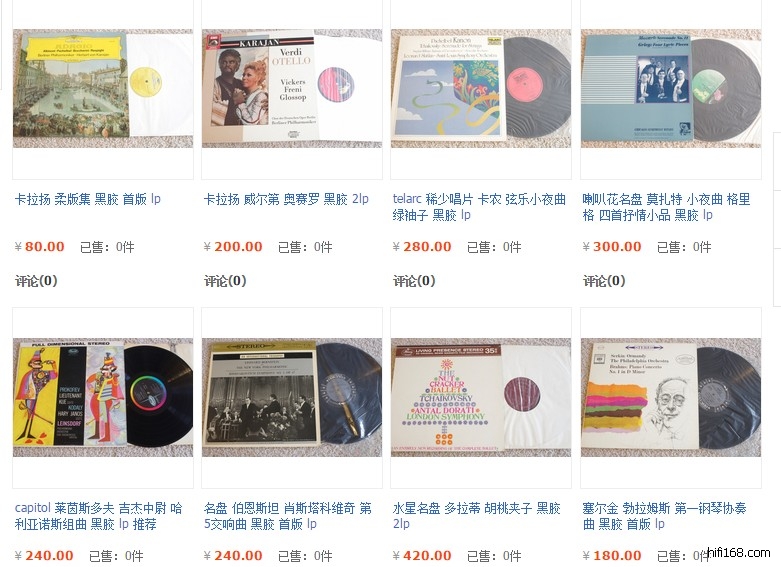Open the 水星名盘 多拉蒂 胡桃夹子 listing link

click(477, 516)
